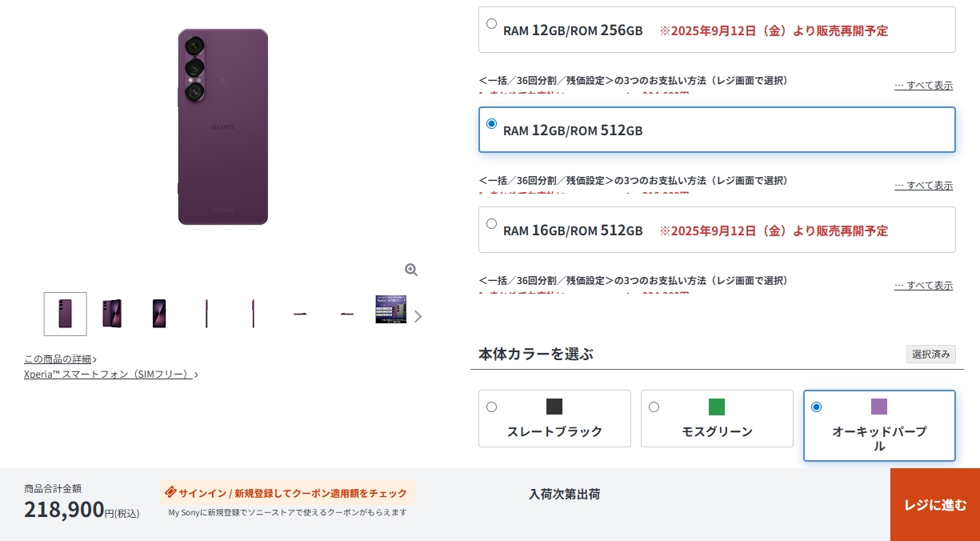
Task: Click the 入荷次第出荷 shipping status text
Action: click(x=565, y=494)
